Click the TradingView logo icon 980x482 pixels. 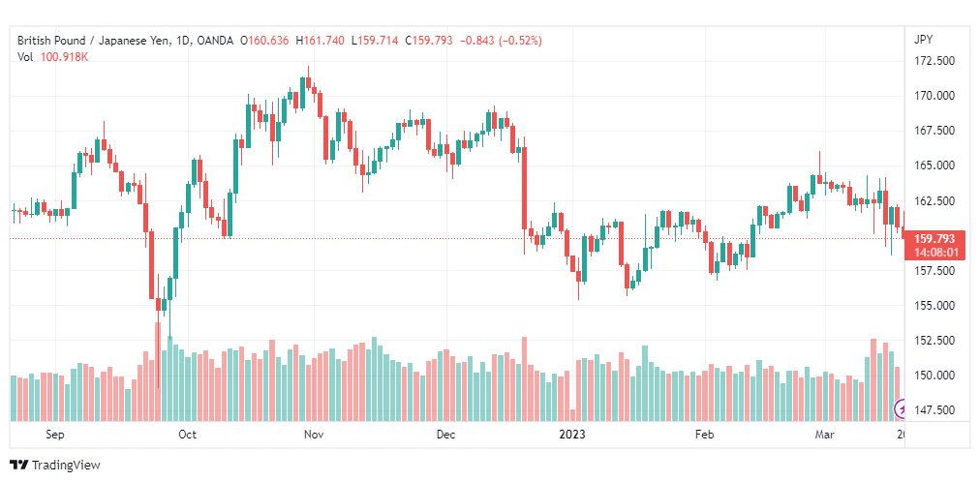(x=19, y=466)
